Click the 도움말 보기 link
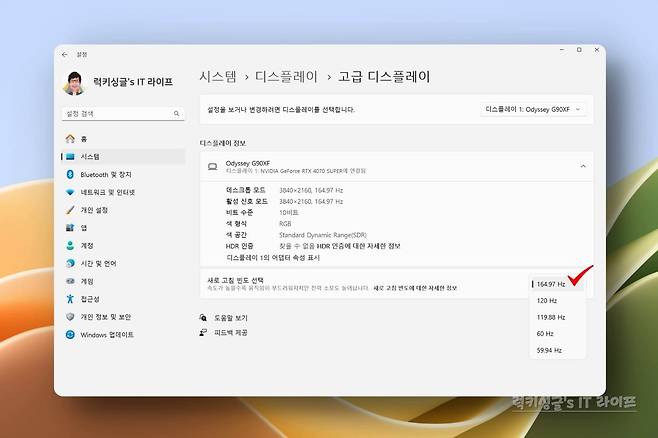658x438 pixels. (x=231, y=317)
